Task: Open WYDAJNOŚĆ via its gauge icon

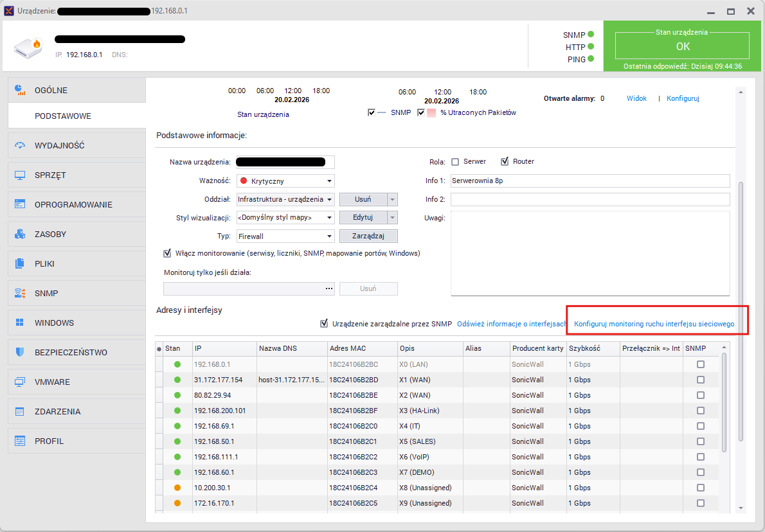Action: click(x=20, y=146)
